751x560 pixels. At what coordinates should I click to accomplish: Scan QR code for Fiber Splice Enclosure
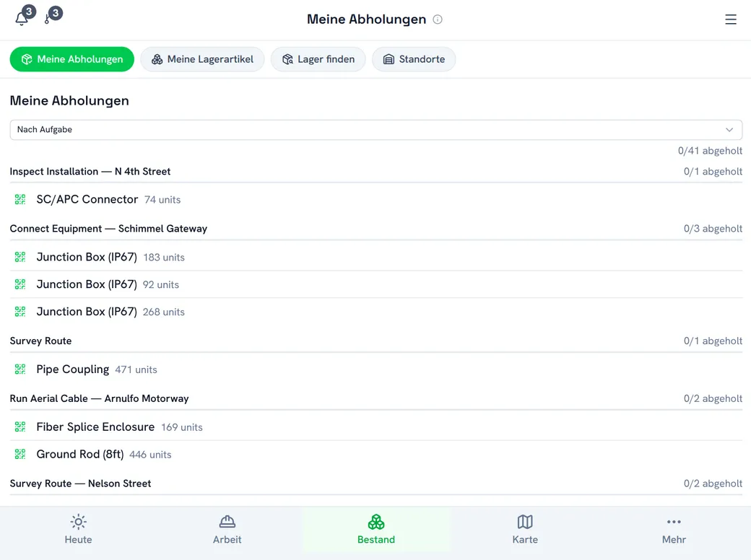(x=20, y=427)
